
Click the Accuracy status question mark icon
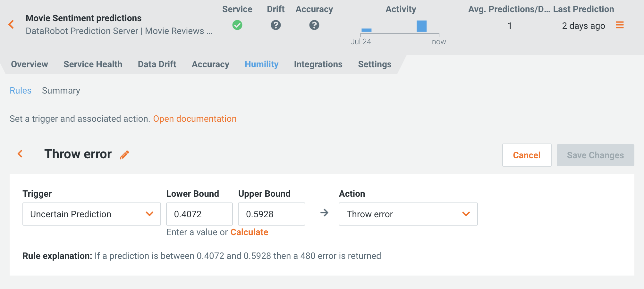[314, 25]
